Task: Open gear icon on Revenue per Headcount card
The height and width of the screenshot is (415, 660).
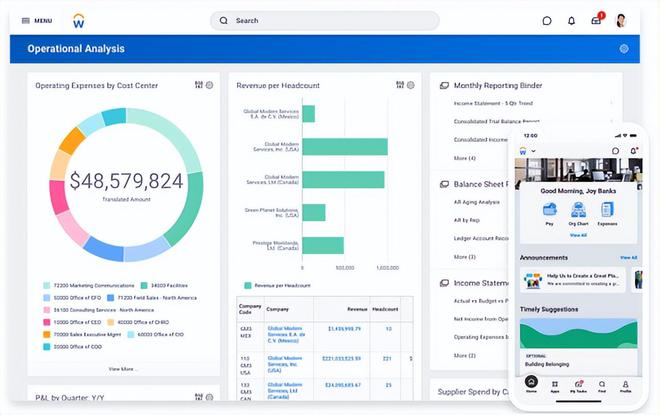Action: (x=410, y=85)
